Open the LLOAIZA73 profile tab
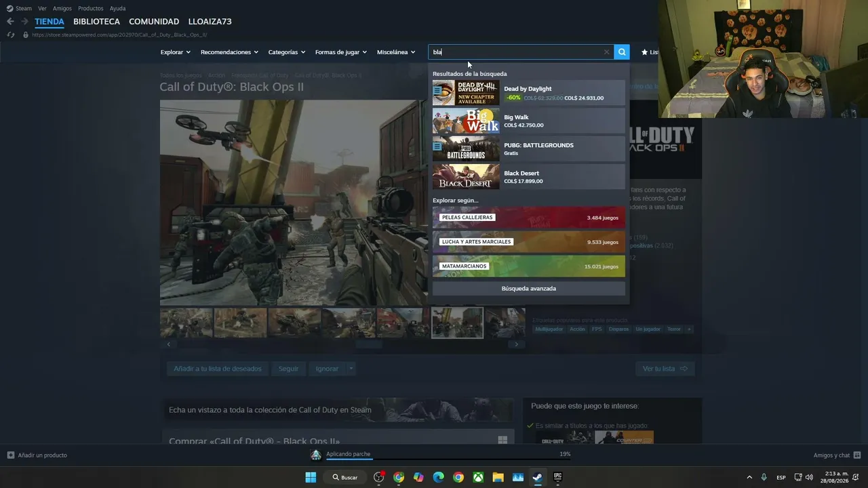Screen dimensions: 868x488 pos(210,22)
